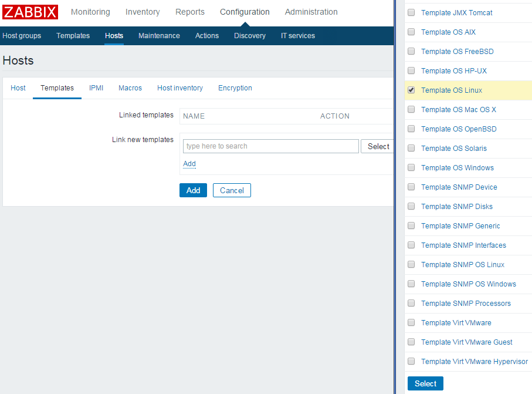Open Template OS HP-UX link
This screenshot has width=532, height=394.
click(454, 71)
